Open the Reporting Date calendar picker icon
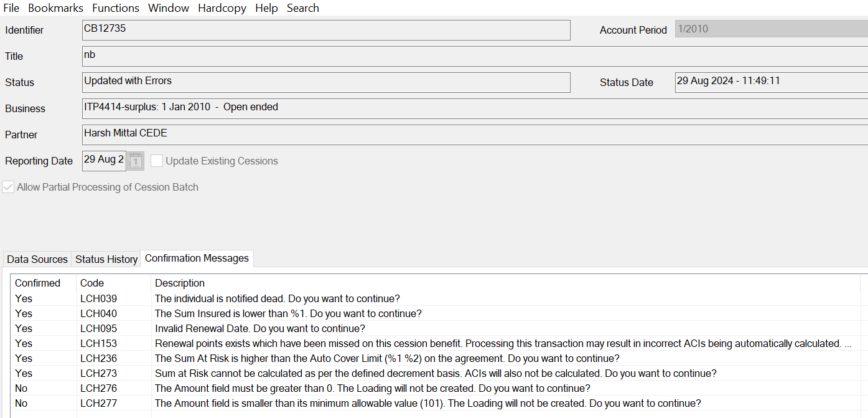Viewport: 868px width, 418px height. pos(136,161)
